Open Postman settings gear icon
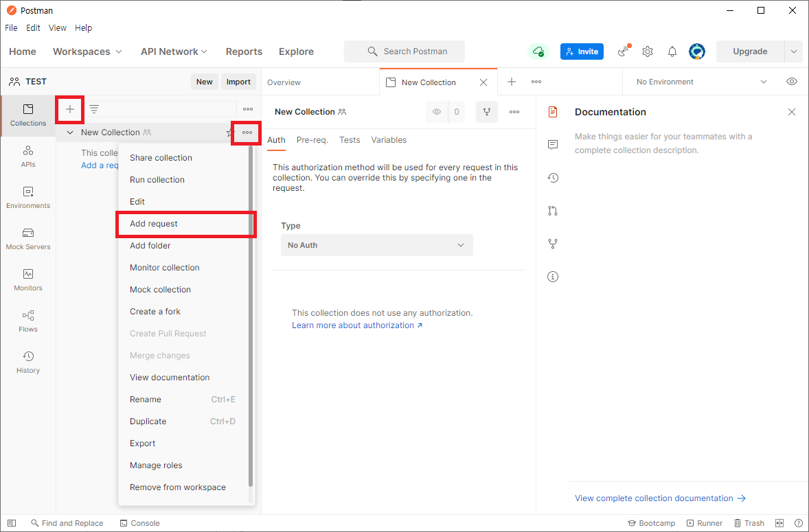809x532 pixels. click(x=648, y=51)
